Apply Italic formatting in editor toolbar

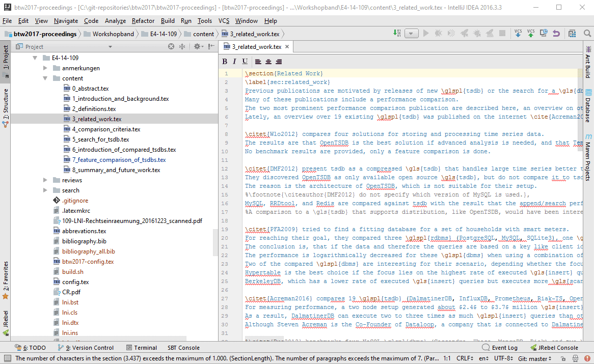click(x=234, y=61)
